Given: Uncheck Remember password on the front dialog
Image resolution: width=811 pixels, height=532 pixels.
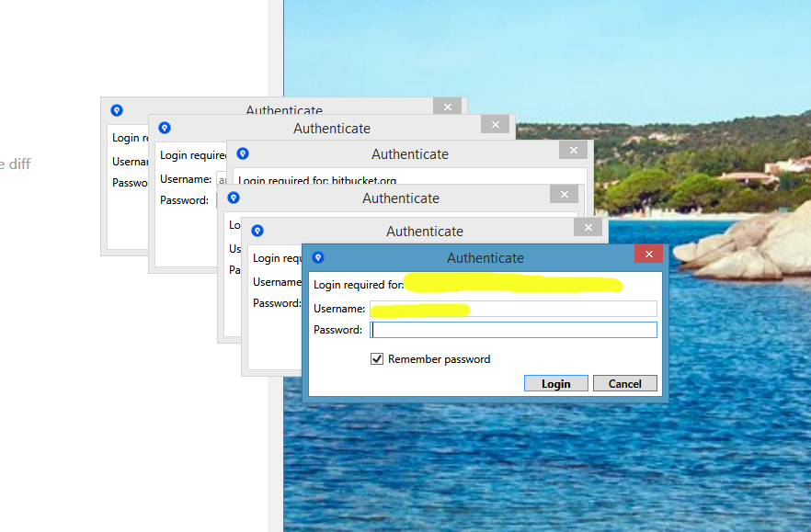Looking at the screenshot, I should point(377,358).
